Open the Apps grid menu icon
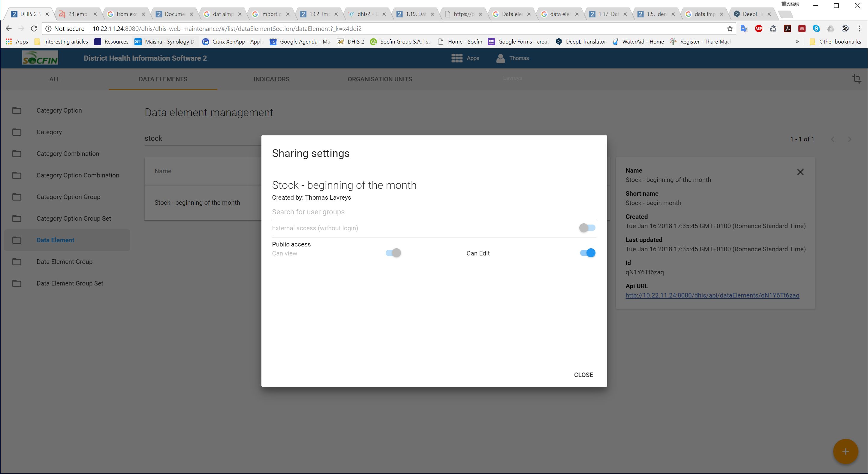Image resolution: width=868 pixels, height=474 pixels. coord(457,58)
